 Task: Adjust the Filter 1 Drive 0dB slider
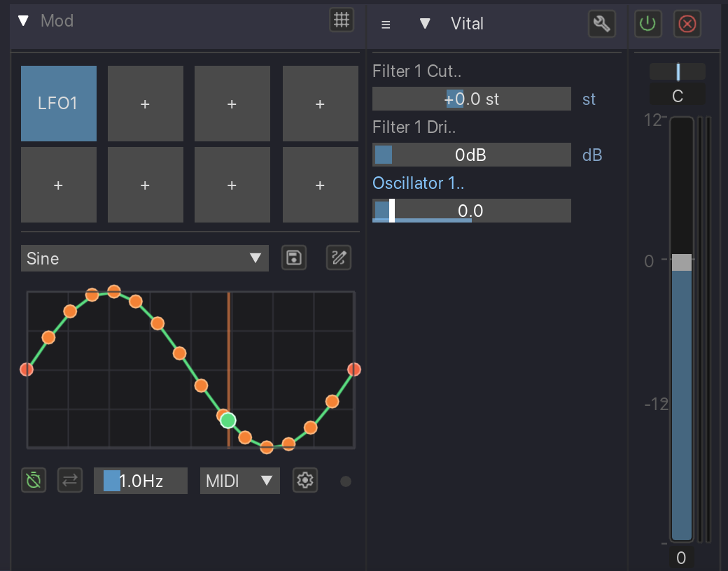click(x=472, y=155)
